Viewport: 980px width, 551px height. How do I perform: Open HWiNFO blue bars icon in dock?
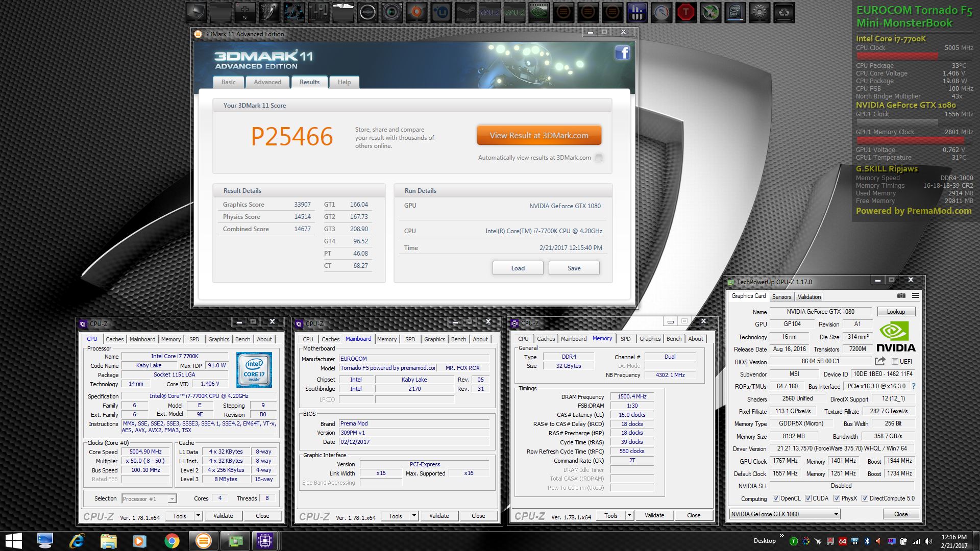636,12
